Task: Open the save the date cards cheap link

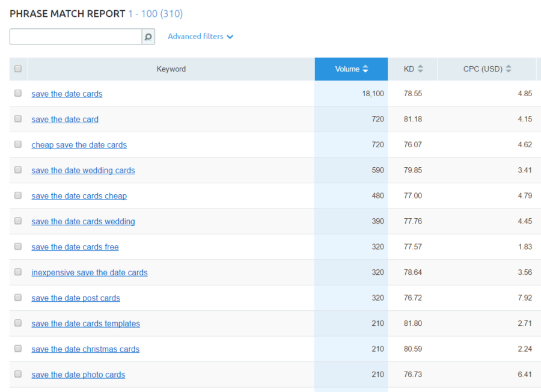Action: coord(79,196)
